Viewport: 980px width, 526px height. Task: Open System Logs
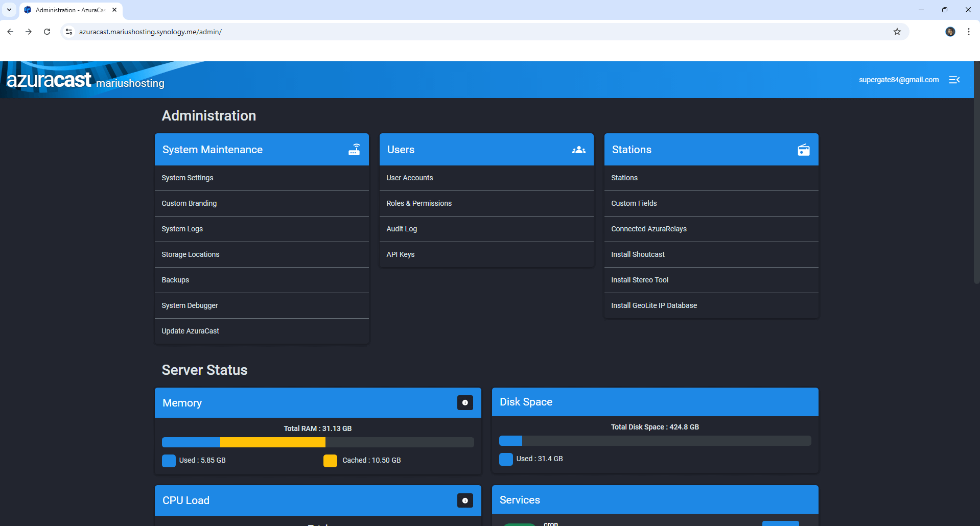(x=262, y=229)
